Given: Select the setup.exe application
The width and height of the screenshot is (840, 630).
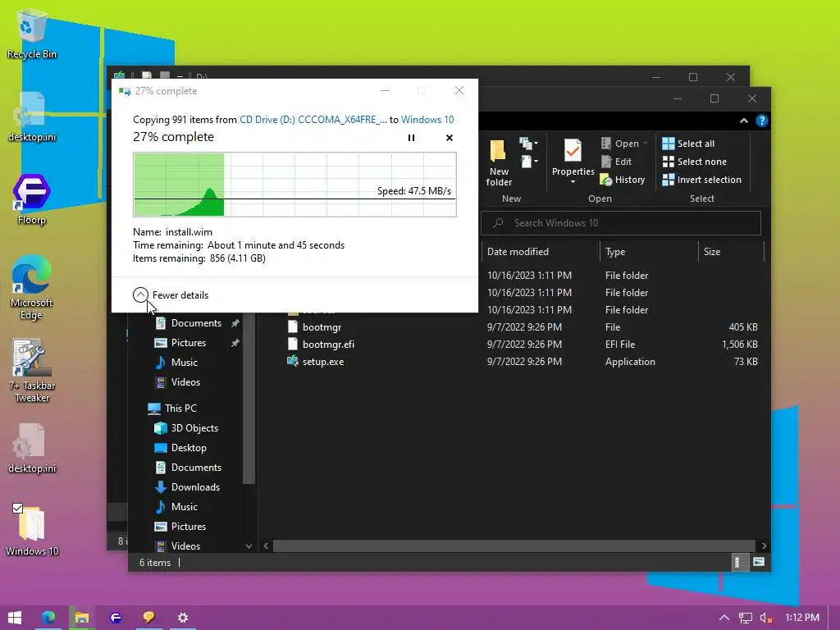Looking at the screenshot, I should pos(322,362).
